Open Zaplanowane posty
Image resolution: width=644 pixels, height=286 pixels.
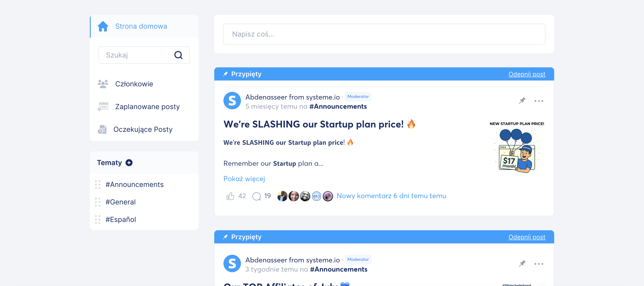[x=147, y=106]
